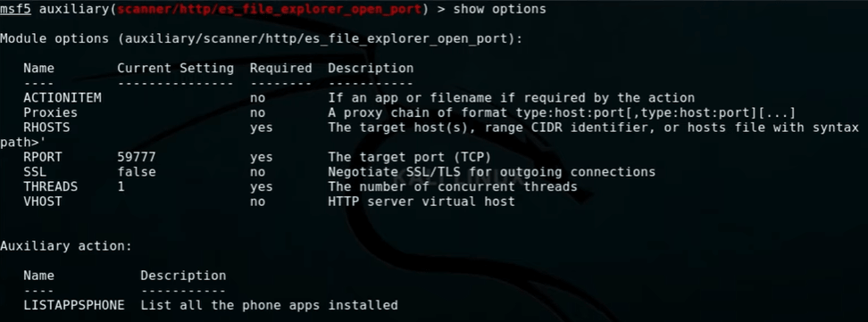Screen dimensions: 868x322
Task: Click 'The number of concurrent threads' description
Action: point(452,187)
